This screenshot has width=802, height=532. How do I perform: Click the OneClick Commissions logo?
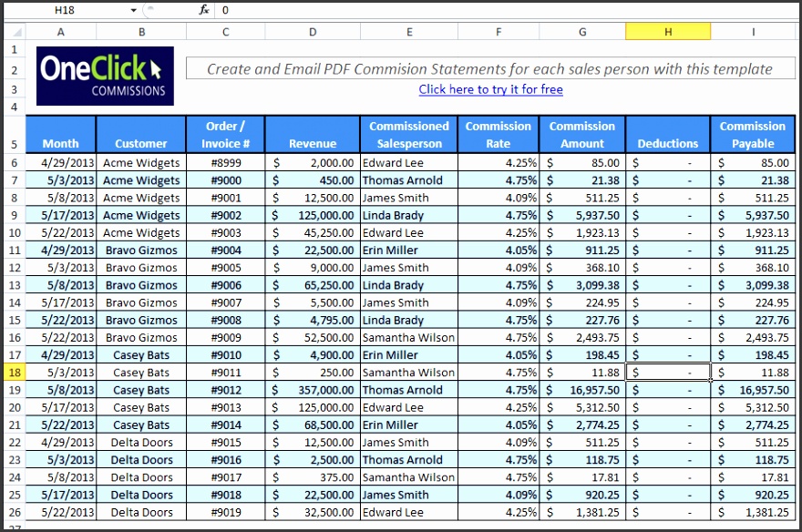point(105,77)
